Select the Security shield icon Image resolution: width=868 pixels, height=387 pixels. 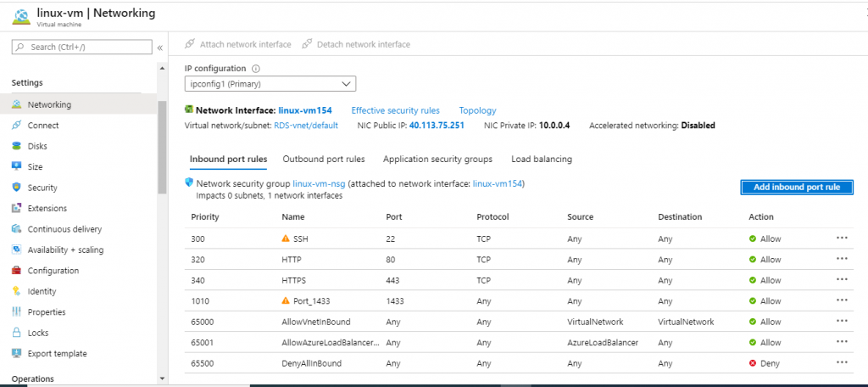pyautogui.click(x=17, y=188)
